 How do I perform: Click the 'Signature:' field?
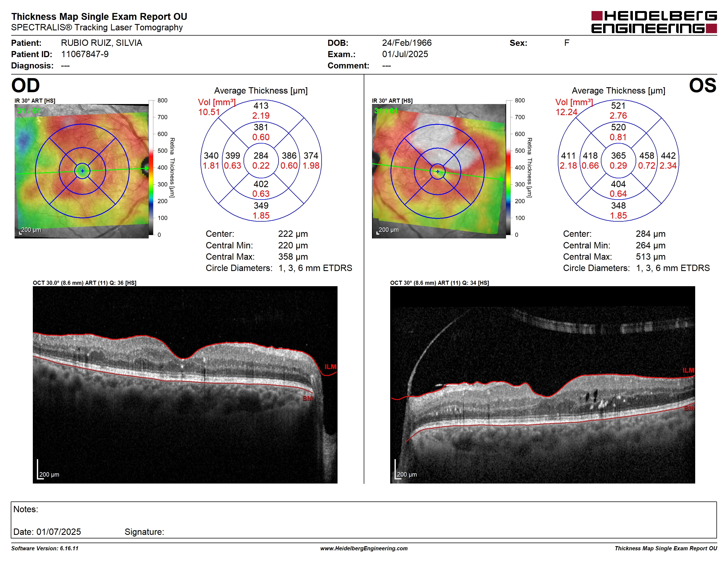pos(144,532)
